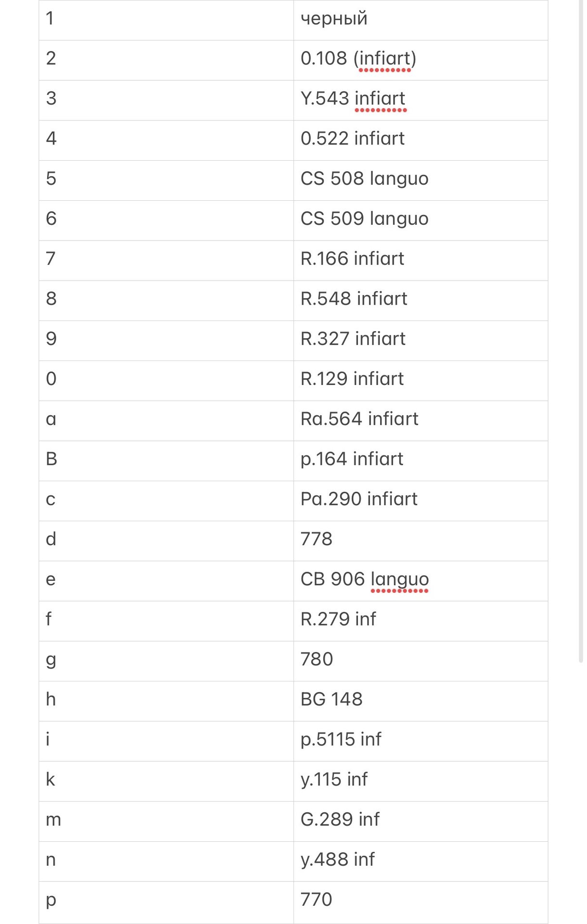Select the 'p.5115 inf' cell
Image resolution: width=587 pixels, height=924 pixels.
point(421,741)
